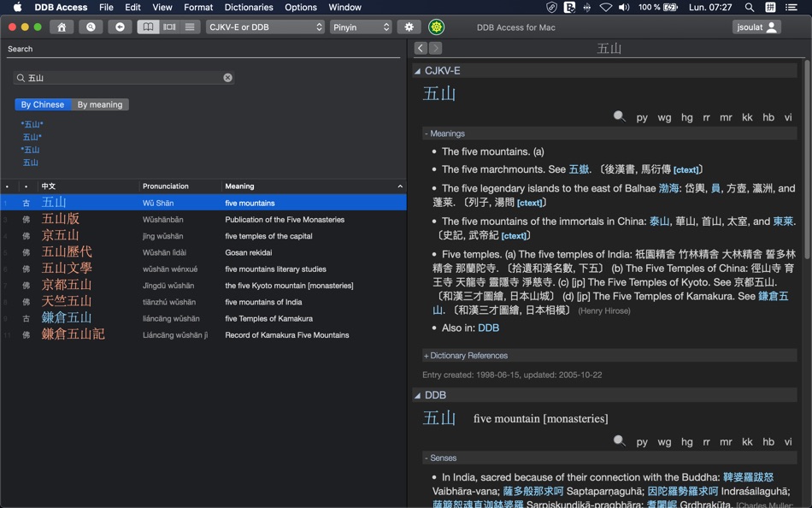This screenshot has height=508, width=812.
Task: Open the Pinyin romanization dropdown
Action: (361, 27)
